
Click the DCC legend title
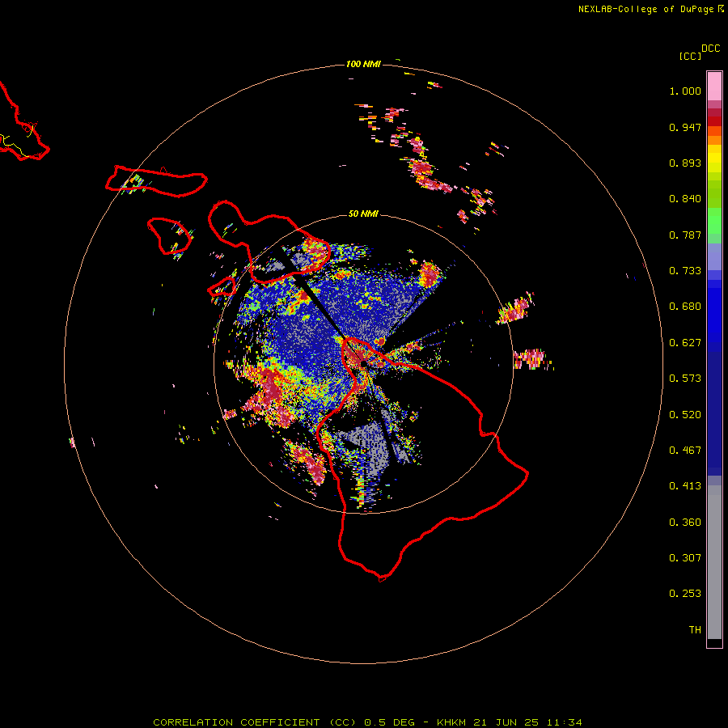710,49
